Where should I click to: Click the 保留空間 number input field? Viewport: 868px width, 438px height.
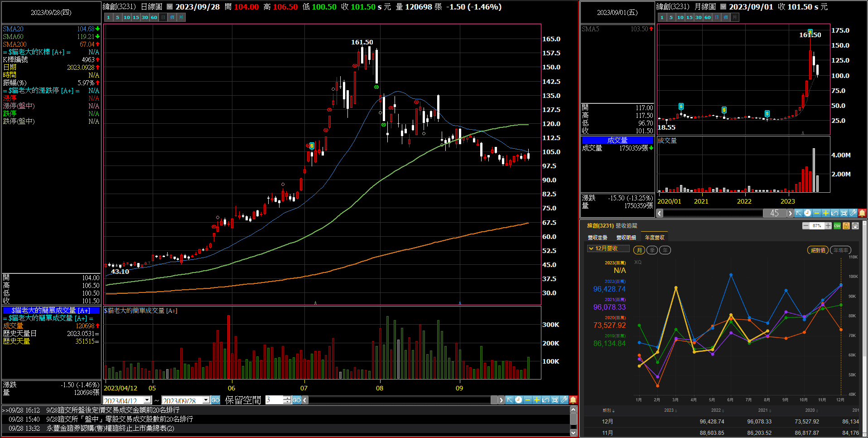point(275,400)
